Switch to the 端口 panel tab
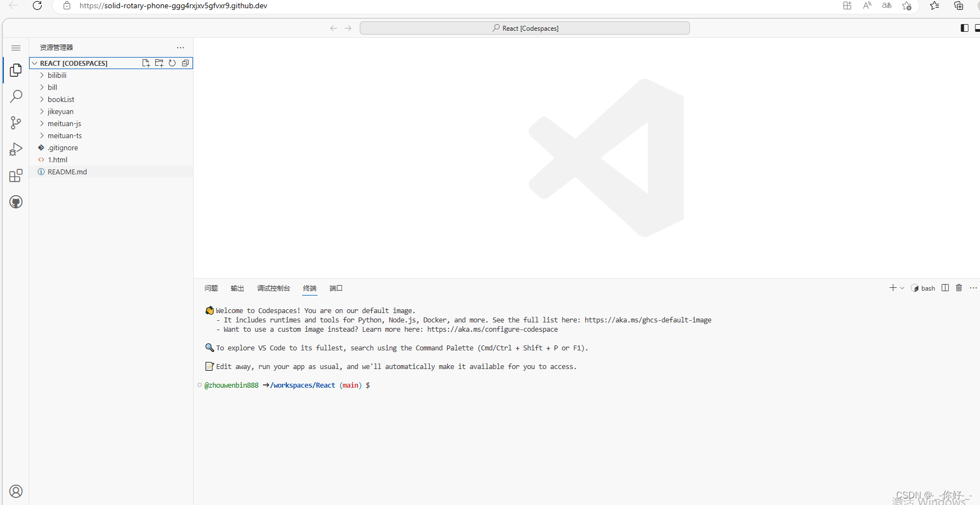This screenshot has width=980, height=505. click(336, 288)
